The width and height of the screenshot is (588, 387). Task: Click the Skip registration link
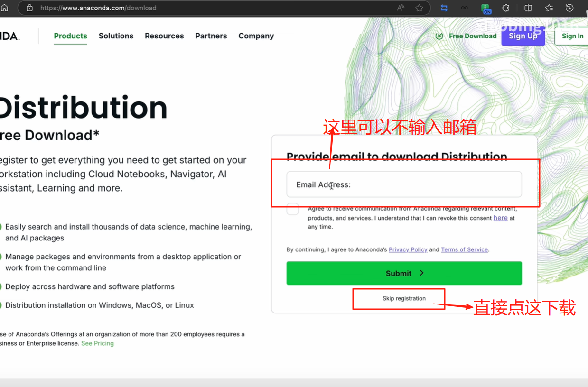(x=404, y=298)
